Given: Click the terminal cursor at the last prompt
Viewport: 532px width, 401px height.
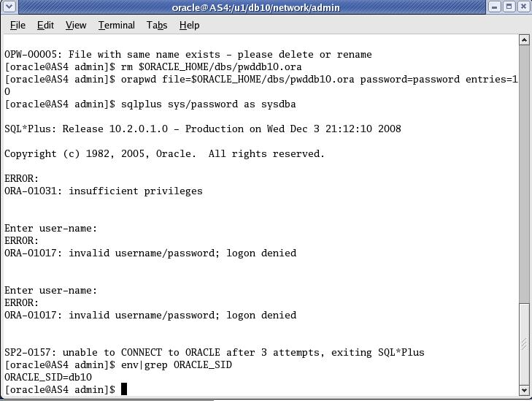Looking at the screenshot, I should (x=124, y=389).
